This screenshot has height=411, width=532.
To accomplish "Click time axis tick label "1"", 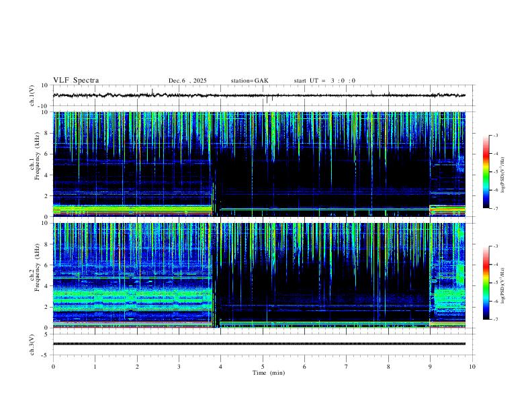I will point(95,367).
